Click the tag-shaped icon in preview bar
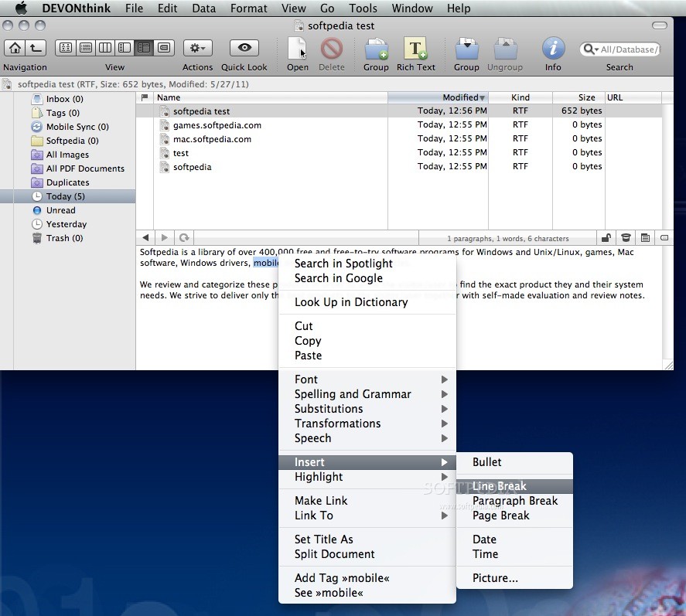The width and height of the screenshot is (686, 616). pos(664,238)
